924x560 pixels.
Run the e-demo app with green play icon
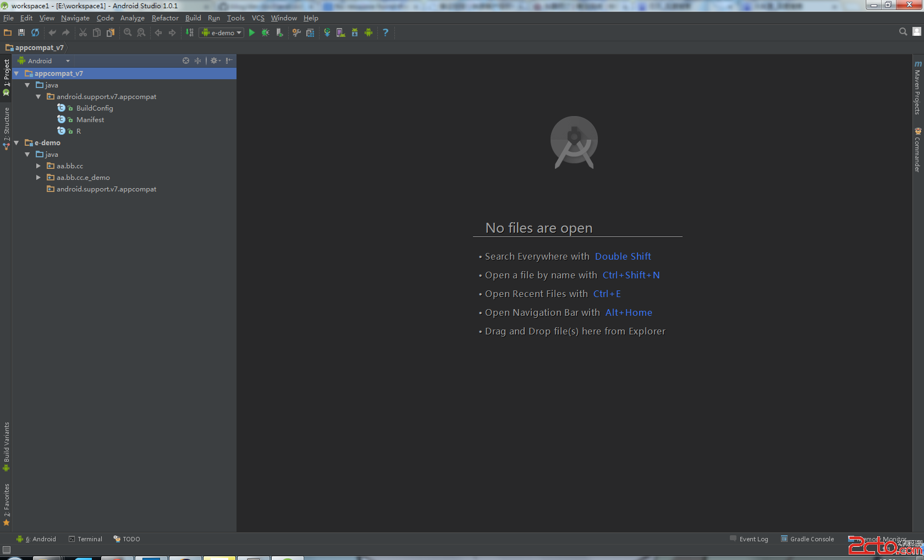(x=252, y=33)
